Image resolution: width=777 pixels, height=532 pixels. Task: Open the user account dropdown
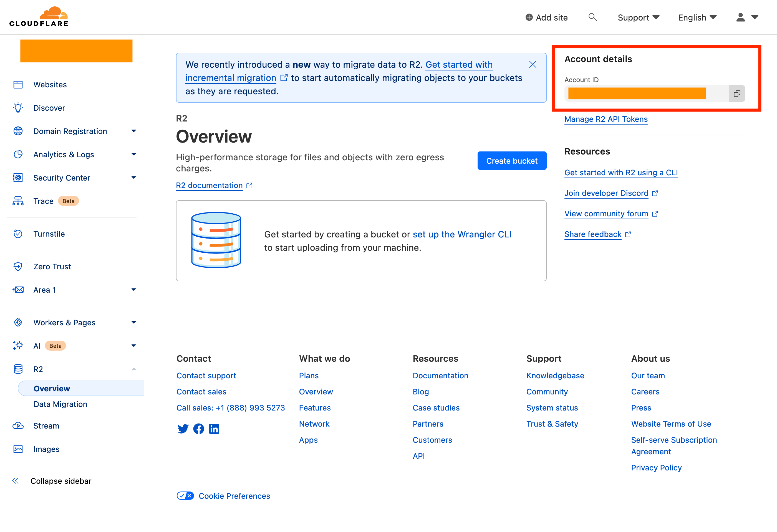[x=747, y=17]
